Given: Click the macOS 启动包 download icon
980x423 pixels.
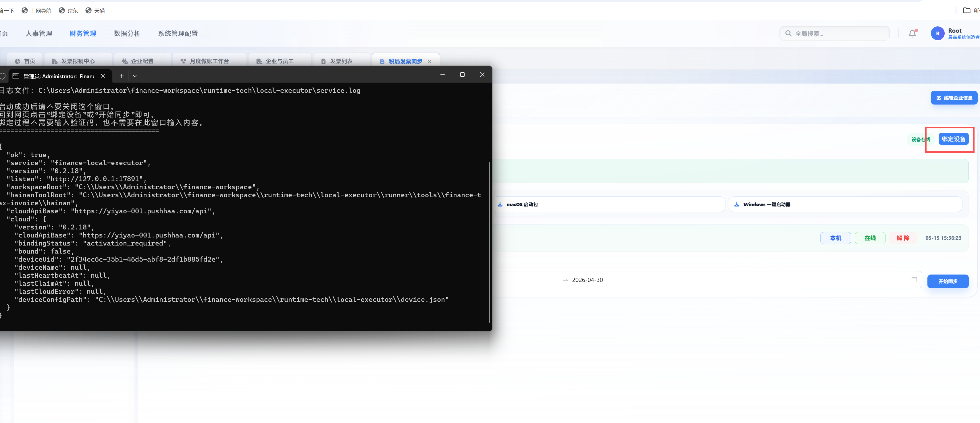Looking at the screenshot, I should click(x=500, y=204).
